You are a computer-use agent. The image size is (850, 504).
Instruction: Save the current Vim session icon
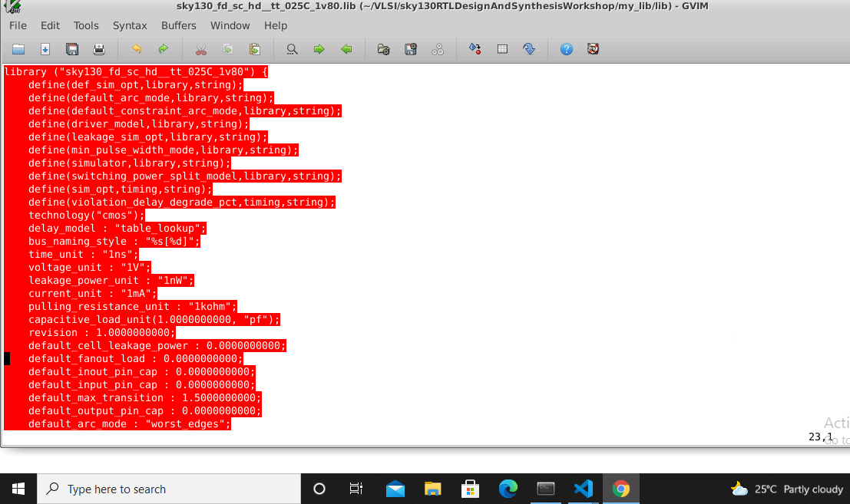tap(411, 49)
